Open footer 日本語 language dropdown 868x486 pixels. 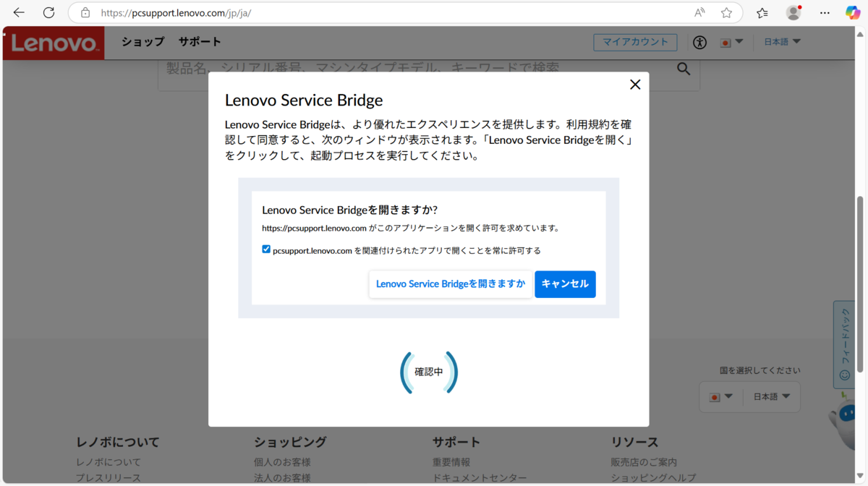(771, 397)
